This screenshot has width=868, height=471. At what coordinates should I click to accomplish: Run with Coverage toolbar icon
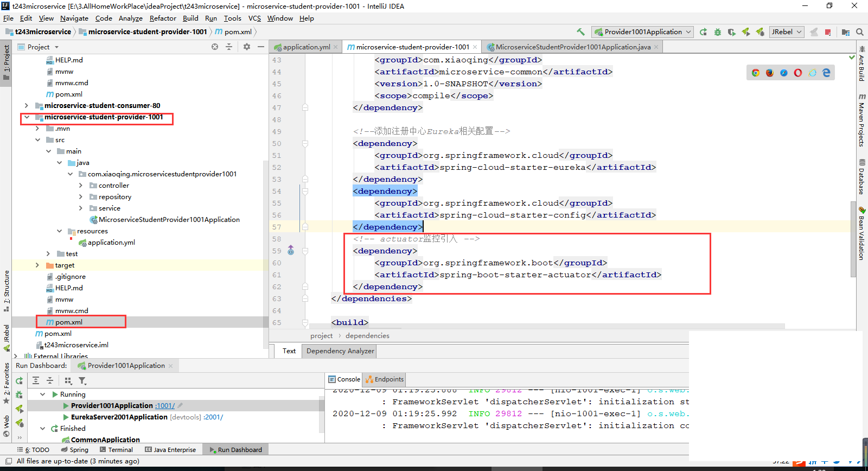pyautogui.click(x=732, y=32)
